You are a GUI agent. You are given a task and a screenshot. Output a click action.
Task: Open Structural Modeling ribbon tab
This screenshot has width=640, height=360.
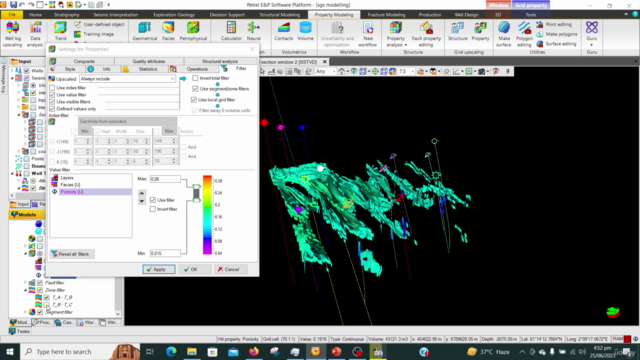point(280,15)
